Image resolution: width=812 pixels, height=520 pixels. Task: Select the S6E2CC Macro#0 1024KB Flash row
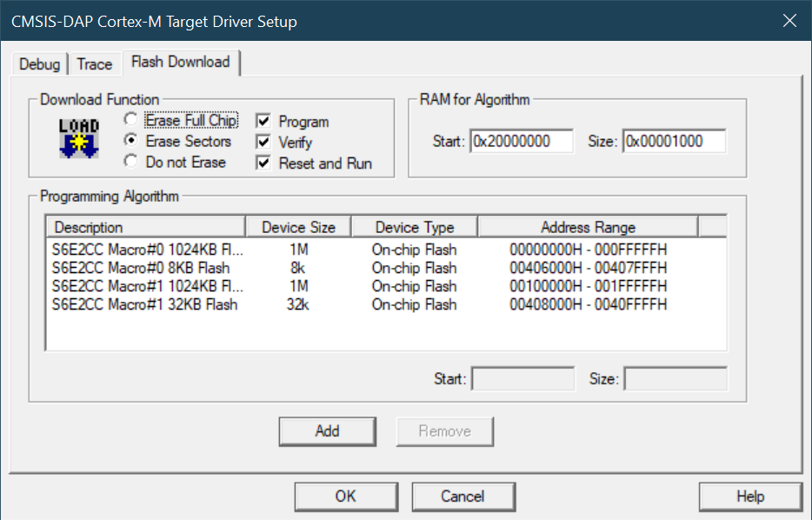click(x=386, y=250)
